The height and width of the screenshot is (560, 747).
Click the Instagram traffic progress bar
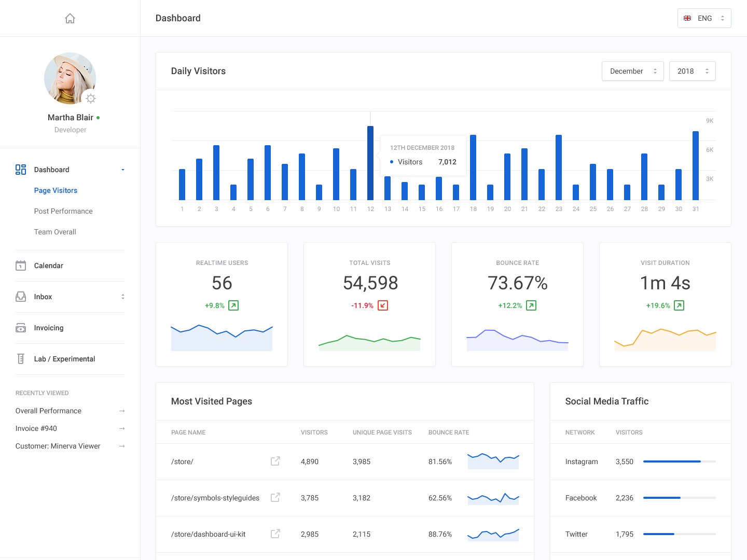[680, 461]
